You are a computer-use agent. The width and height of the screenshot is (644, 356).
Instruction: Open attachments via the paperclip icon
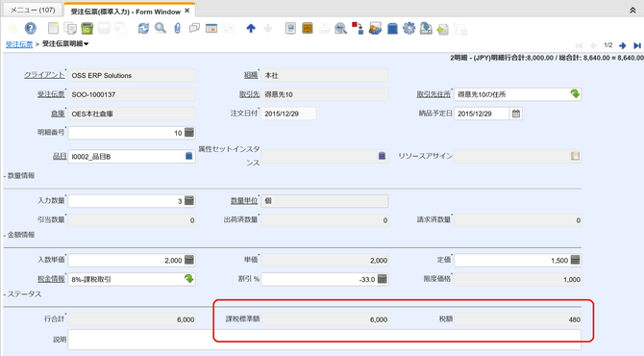(x=177, y=28)
